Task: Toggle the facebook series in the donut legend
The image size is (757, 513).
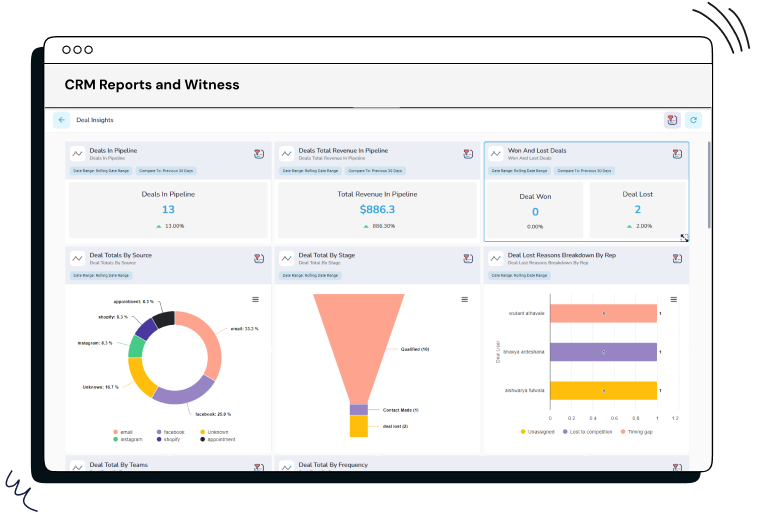Action: pyautogui.click(x=170, y=432)
